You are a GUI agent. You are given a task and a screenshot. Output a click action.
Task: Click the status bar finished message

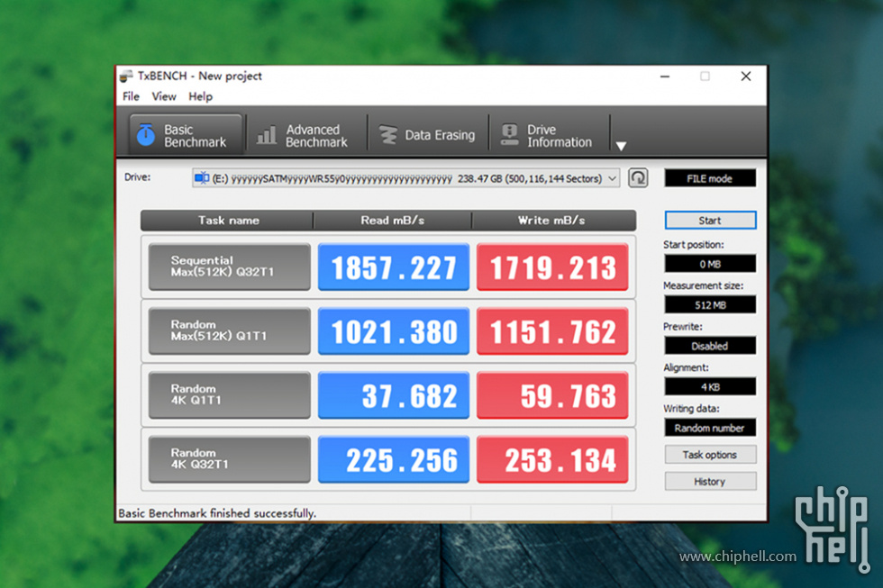click(217, 513)
